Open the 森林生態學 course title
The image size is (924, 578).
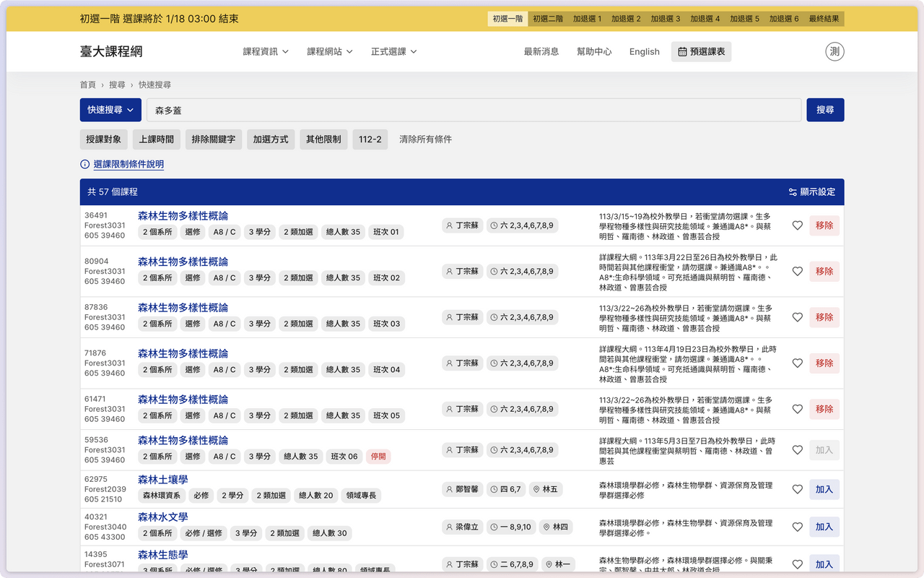point(163,555)
